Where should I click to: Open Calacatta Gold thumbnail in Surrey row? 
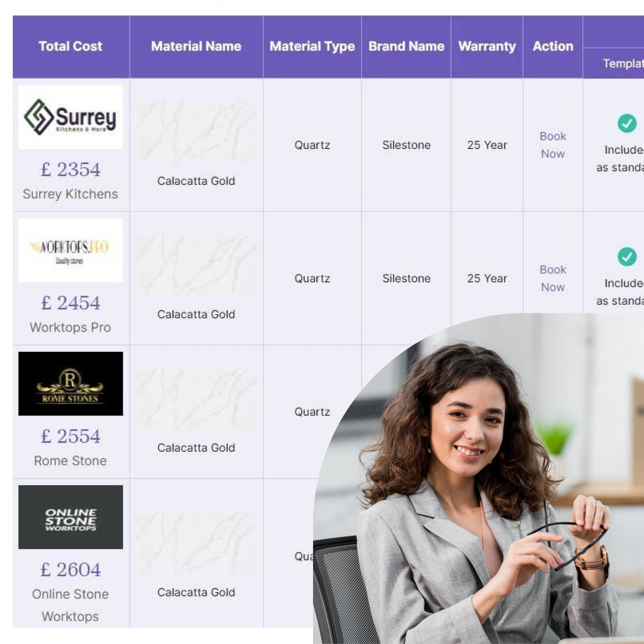tap(196, 131)
